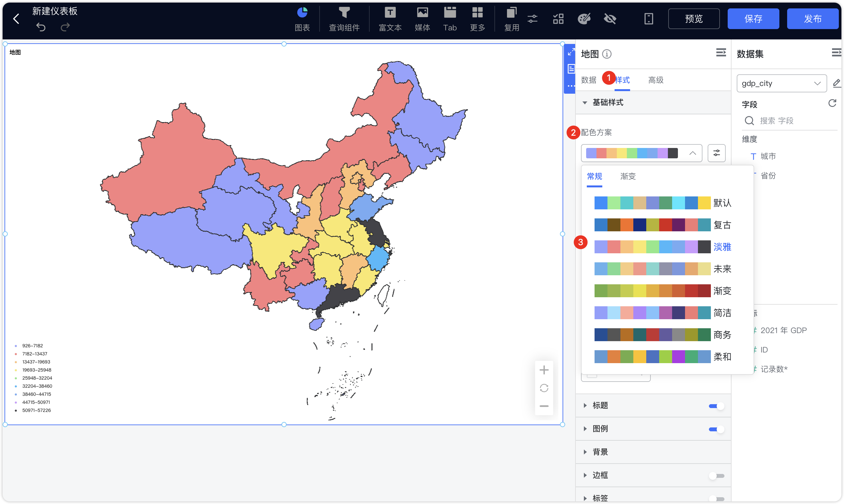Viewport: 844px width, 504px height.
Task: Select the ID measure field
Action: (x=764, y=350)
